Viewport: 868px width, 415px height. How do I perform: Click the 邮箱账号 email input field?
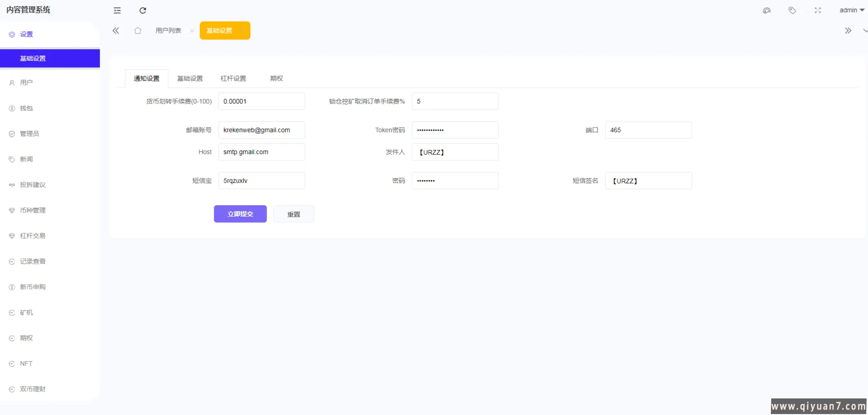coord(261,130)
